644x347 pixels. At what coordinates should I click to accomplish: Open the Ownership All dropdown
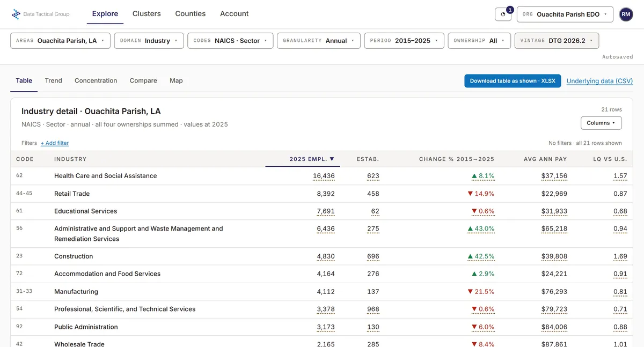[x=479, y=41]
